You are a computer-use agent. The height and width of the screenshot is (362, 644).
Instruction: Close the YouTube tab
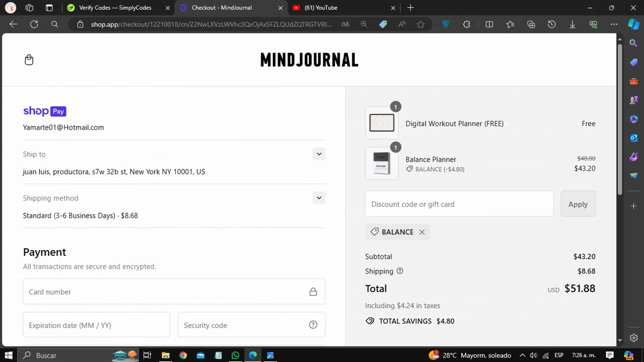393,8
